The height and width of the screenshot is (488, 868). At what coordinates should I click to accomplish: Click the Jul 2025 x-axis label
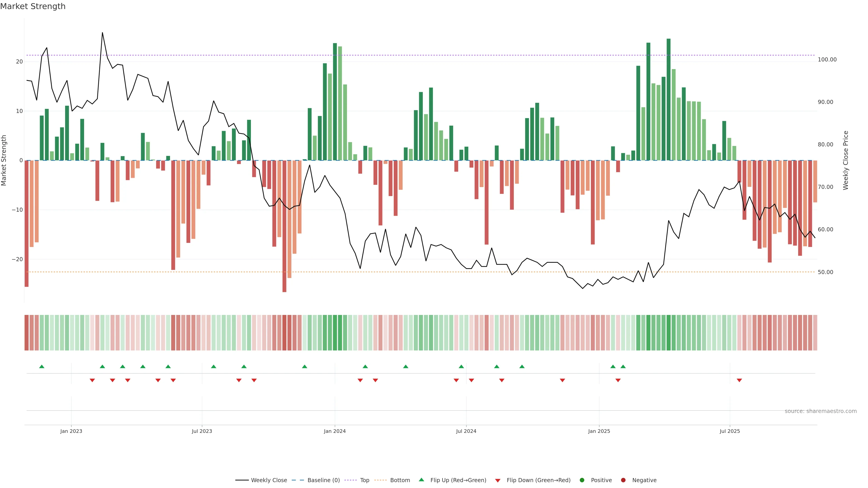pyautogui.click(x=729, y=431)
